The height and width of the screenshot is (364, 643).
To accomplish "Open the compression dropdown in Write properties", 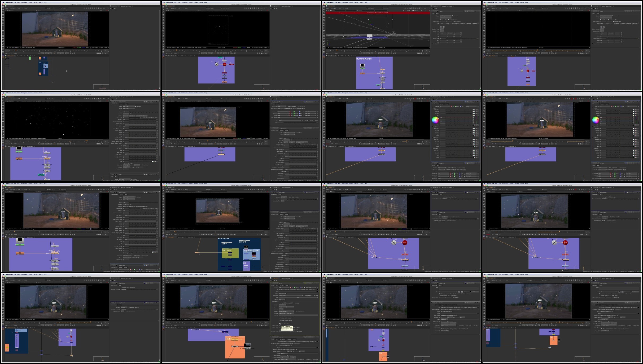I will 287,307.
